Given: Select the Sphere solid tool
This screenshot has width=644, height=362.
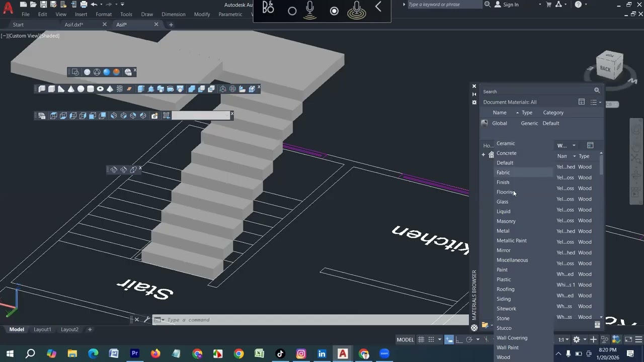Looking at the screenshot, I should 80,89.
